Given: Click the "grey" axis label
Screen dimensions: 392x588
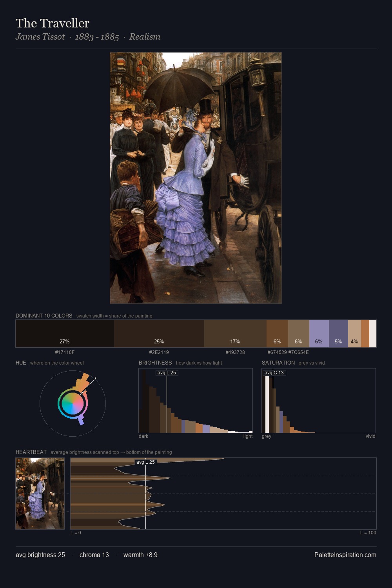Looking at the screenshot, I should coord(267,436).
